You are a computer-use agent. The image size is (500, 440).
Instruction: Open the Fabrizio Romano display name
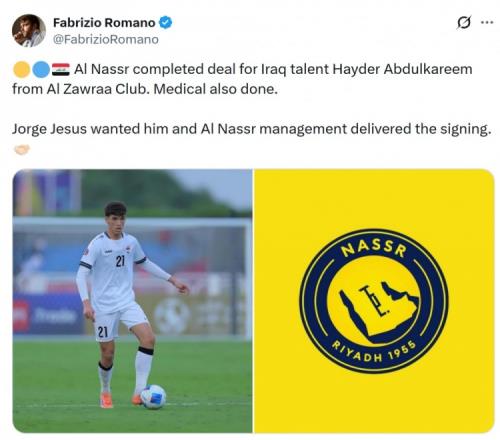104,23
